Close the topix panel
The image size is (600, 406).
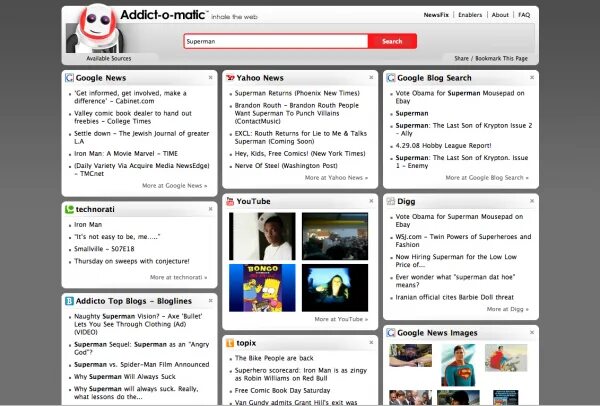click(x=371, y=342)
